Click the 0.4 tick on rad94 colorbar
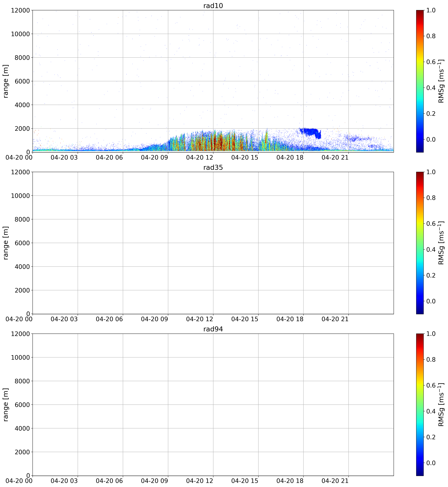Image resolution: width=448 pixels, height=487 pixels. tap(431, 411)
